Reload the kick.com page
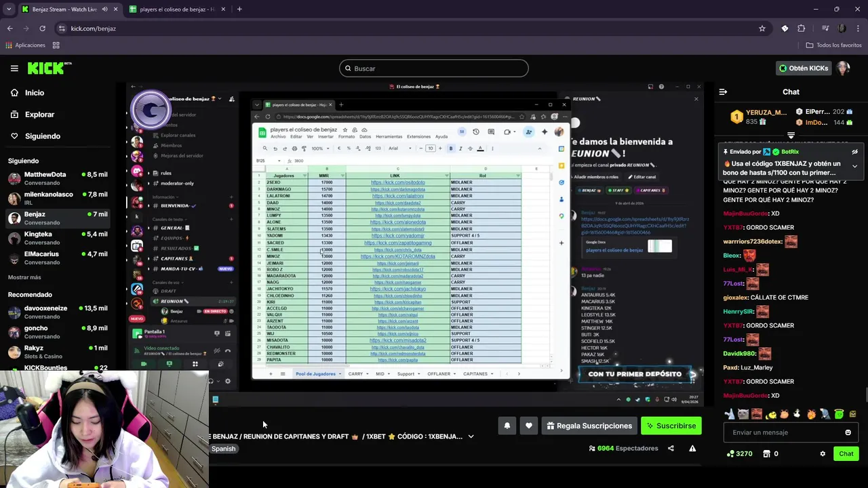This screenshot has width=868, height=488. coord(42,28)
